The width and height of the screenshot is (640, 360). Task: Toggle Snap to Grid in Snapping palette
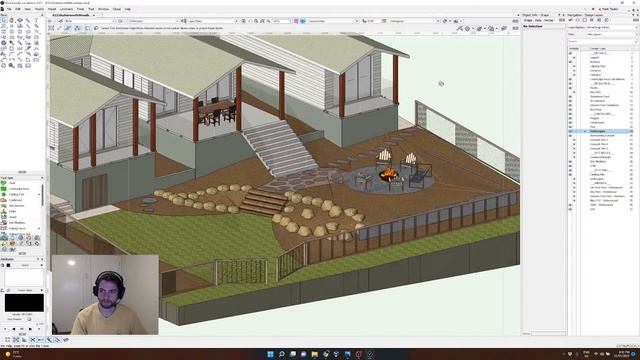point(8,340)
